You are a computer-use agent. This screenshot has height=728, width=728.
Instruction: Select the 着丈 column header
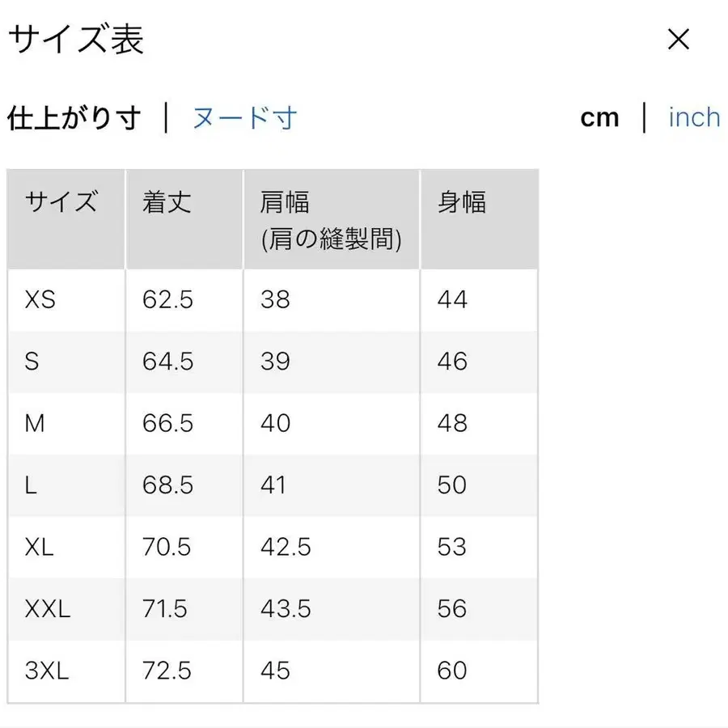pyautogui.click(x=164, y=202)
